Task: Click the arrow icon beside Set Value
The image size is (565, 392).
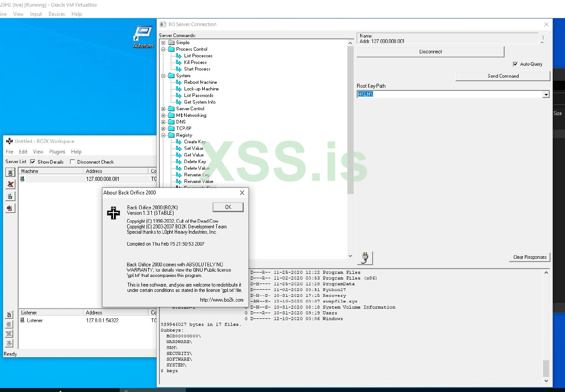Action: click(179, 149)
